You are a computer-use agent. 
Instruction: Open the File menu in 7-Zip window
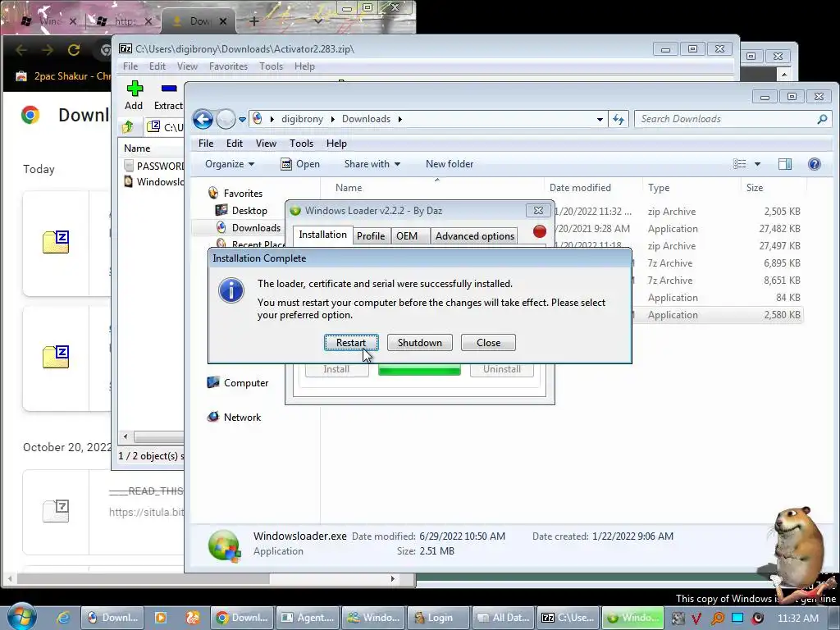pyautogui.click(x=130, y=66)
